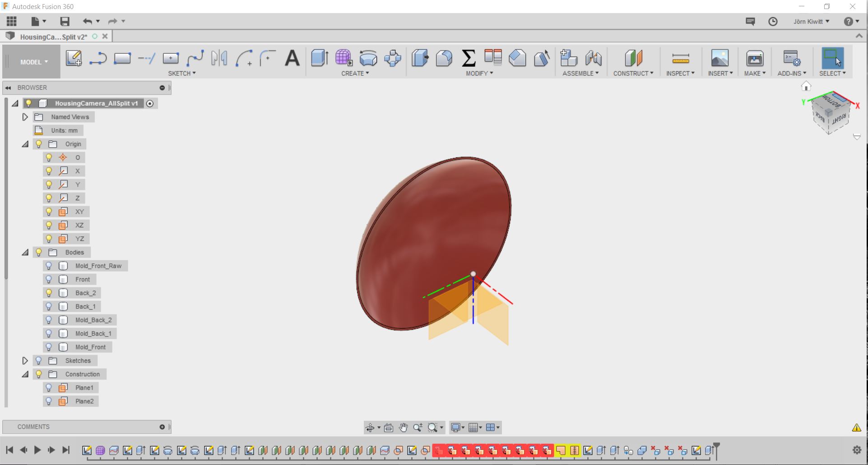
Task: Collapse the Origin folder
Action: pos(25,144)
